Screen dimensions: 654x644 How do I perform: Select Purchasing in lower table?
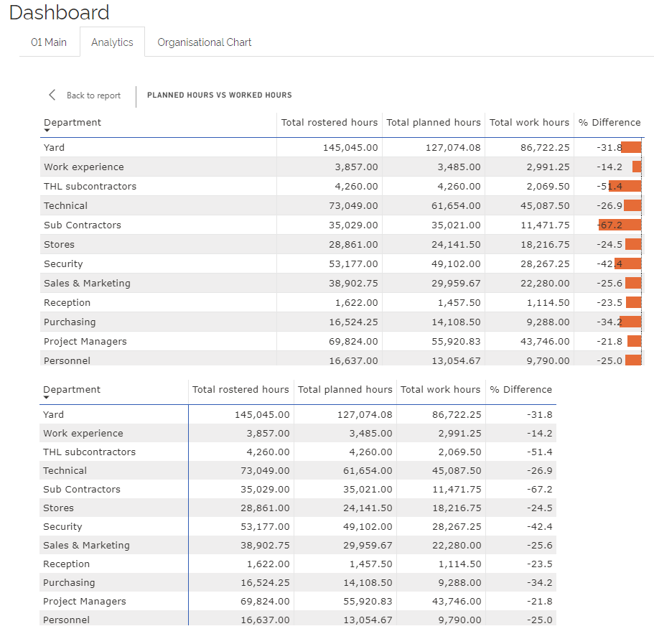point(69,583)
